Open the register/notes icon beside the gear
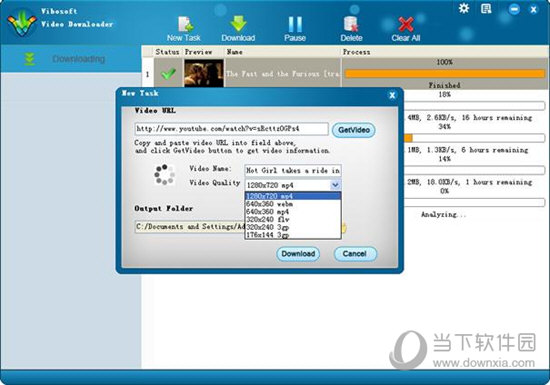Screen dimensions: 550x385 point(486,8)
